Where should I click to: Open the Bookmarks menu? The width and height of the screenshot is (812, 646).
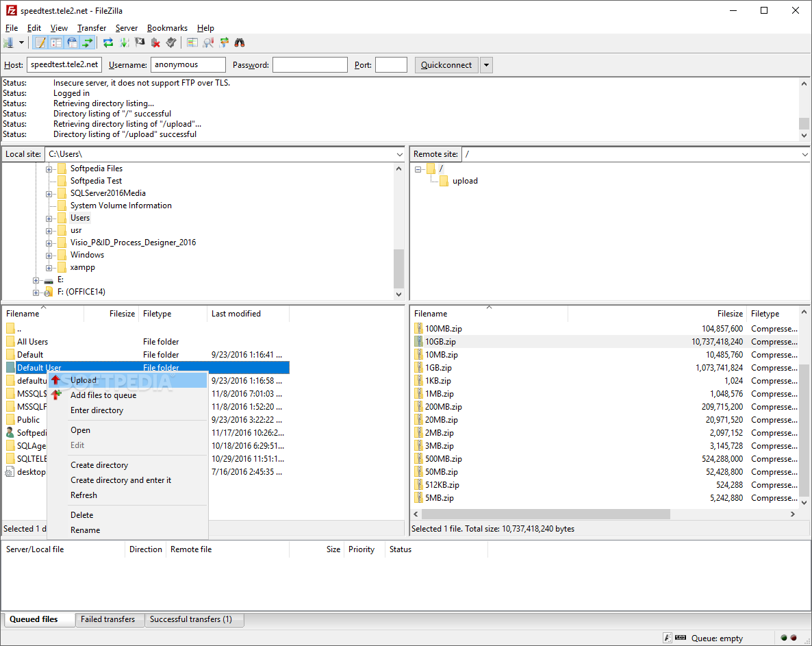[x=167, y=28]
